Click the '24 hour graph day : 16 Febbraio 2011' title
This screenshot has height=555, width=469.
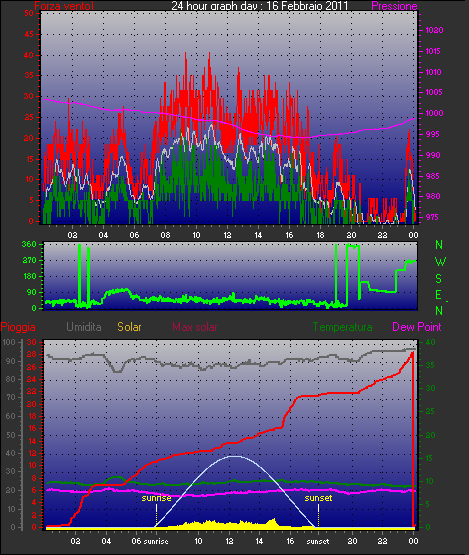pos(260,6)
